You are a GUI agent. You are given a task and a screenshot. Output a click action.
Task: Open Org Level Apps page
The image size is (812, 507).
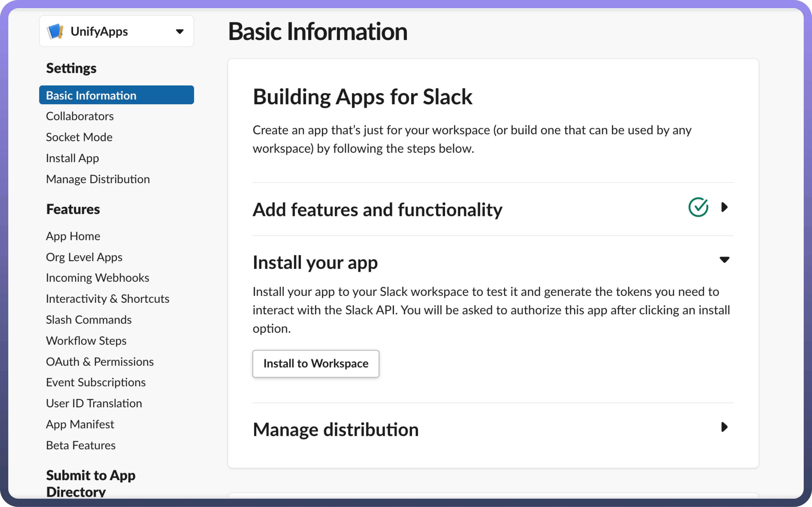coord(84,257)
